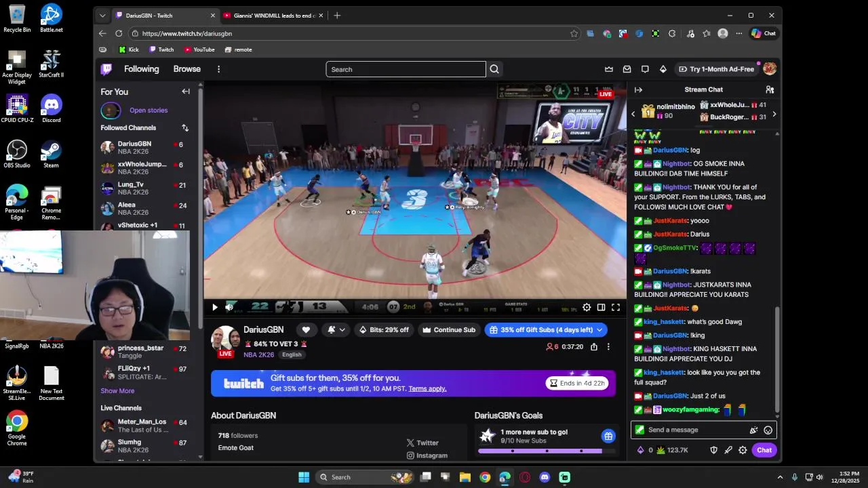
Task: Open Prime Loot crown icon
Action: coord(609,69)
